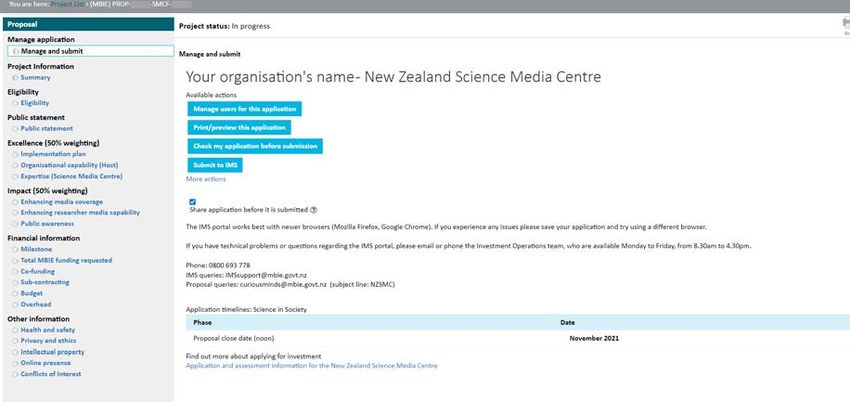Viewport: 850px width, 402px height.
Task: Click the Submit to IMS button
Action: [215, 165]
